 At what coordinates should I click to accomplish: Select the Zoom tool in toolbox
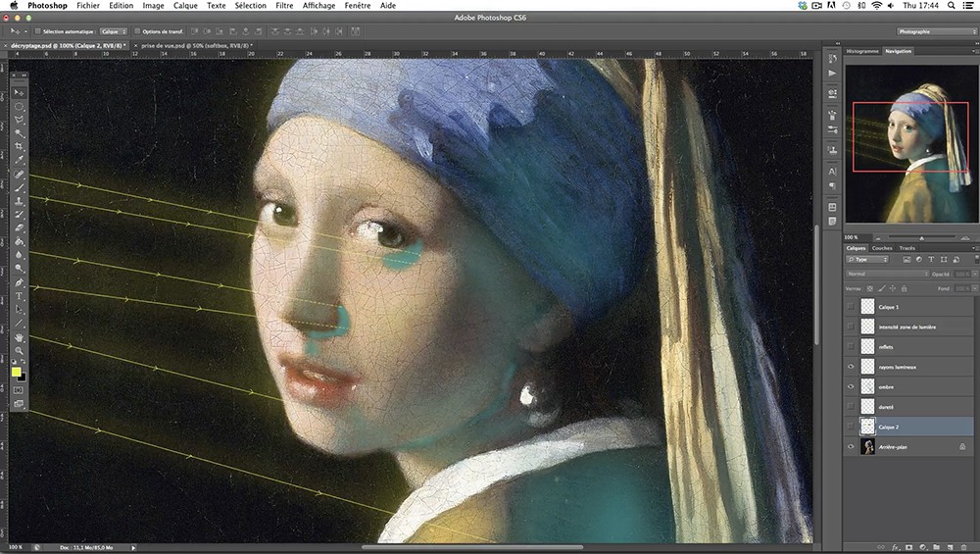19,351
